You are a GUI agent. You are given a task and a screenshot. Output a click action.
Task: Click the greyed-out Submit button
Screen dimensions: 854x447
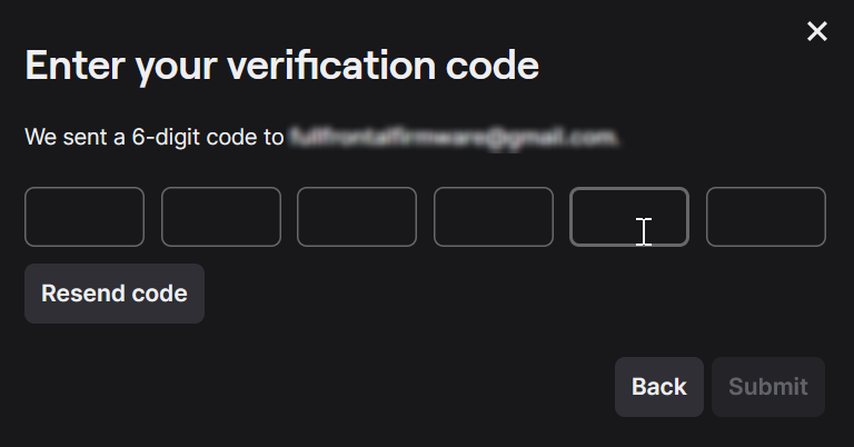pos(768,387)
